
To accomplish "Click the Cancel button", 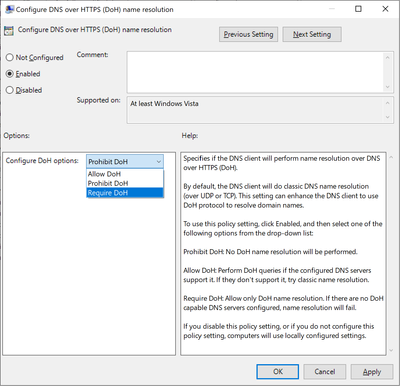I will click(x=325, y=372).
